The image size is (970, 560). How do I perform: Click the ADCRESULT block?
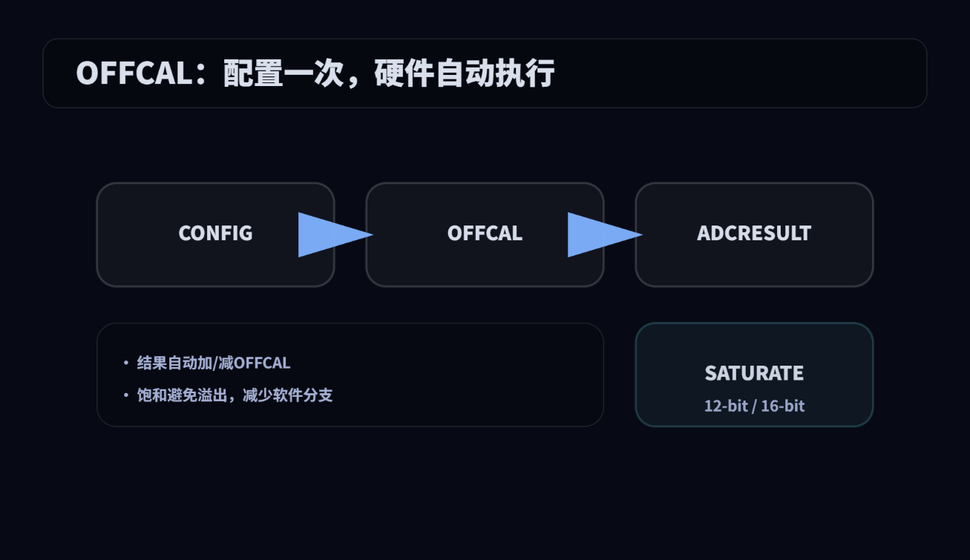click(754, 233)
